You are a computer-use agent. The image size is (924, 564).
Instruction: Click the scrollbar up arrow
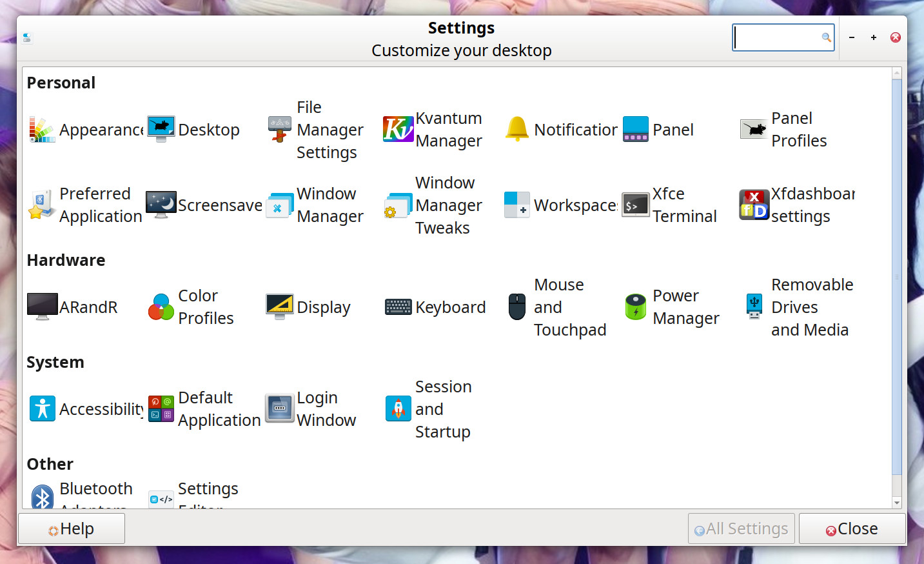tap(896, 73)
